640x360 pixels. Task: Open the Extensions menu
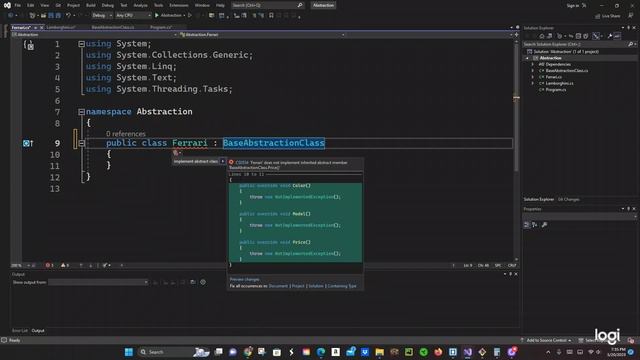pos(179,5)
